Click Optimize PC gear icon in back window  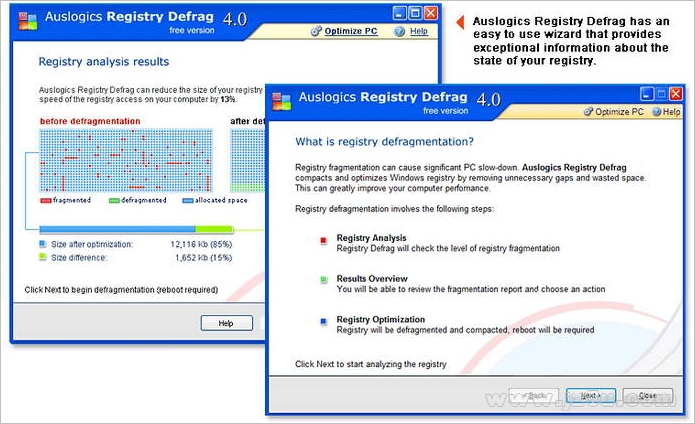tap(316, 31)
